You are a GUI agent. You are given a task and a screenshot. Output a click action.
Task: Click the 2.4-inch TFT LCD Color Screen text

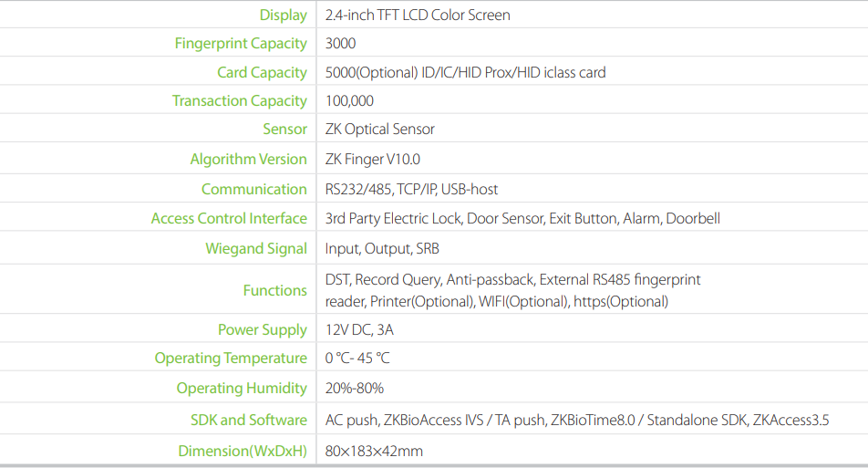coord(418,15)
